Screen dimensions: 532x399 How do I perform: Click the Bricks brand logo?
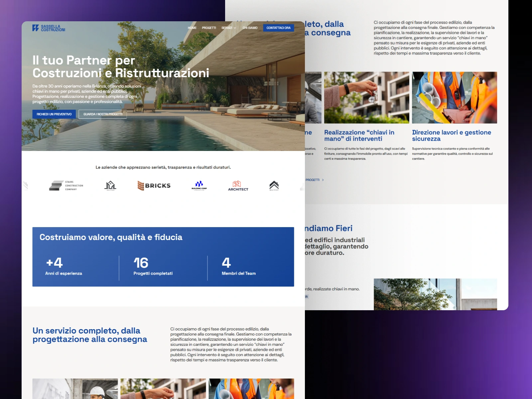[x=154, y=186]
